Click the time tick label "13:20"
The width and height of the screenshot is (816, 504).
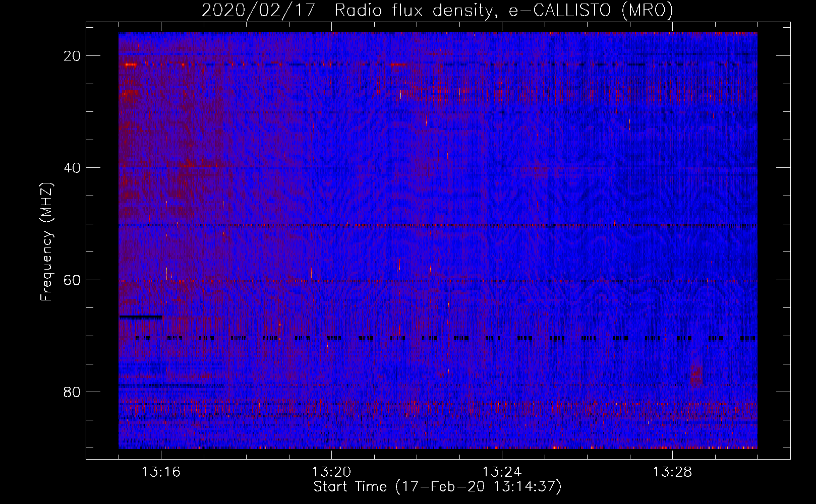click(331, 472)
